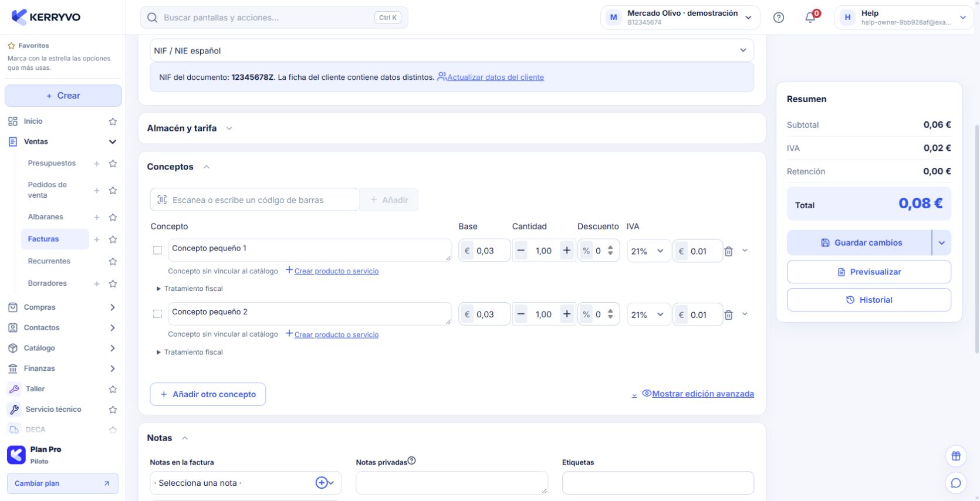The width and height of the screenshot is (980, 501).
Task: Star Servicio técnico as favorite
Action: coord(113,409)
